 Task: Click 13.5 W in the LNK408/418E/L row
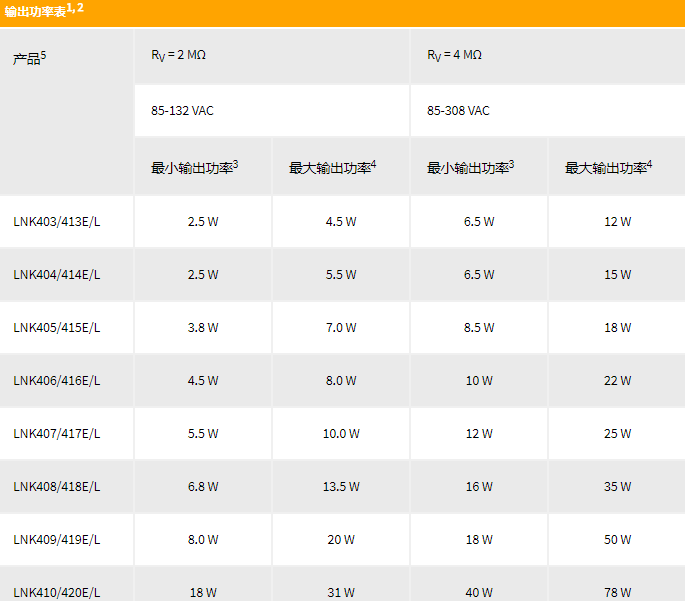(341, 487)
